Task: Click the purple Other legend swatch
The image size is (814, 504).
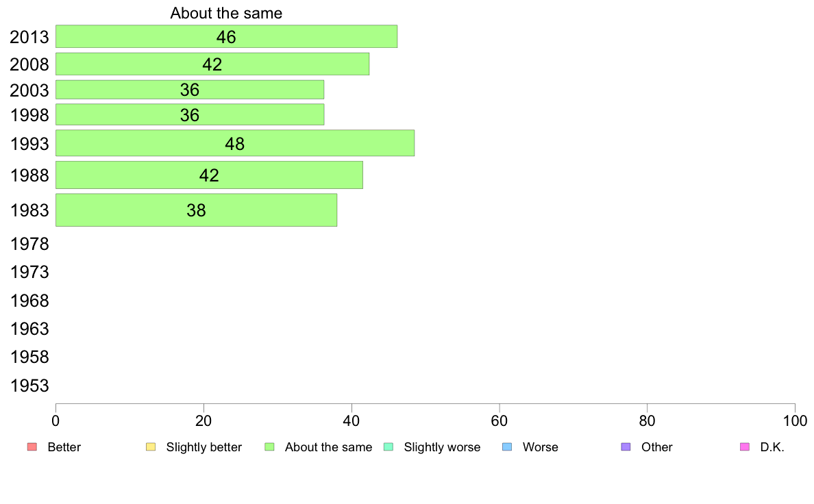Action: click(x=626, y=447)
